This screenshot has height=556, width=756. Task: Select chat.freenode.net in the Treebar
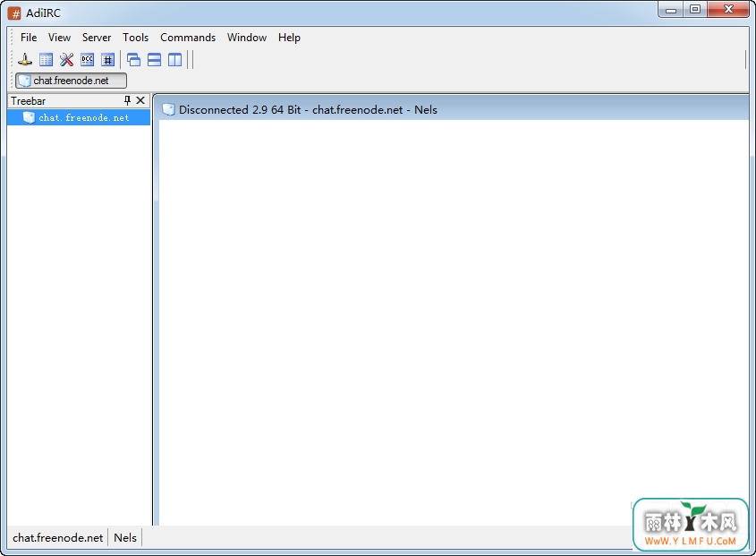[x=79, y=118]
